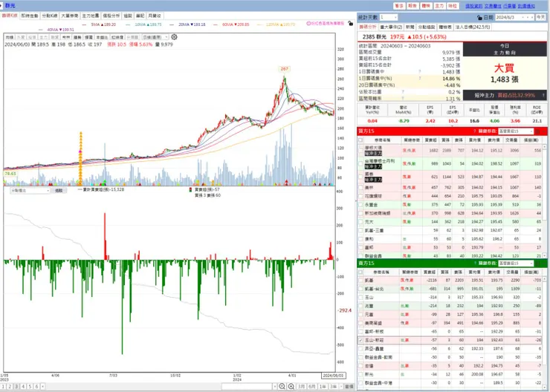Screen dimensions: 550x392
Task: Zoom out with the minus magnifier
Action: tap(282, 386)
